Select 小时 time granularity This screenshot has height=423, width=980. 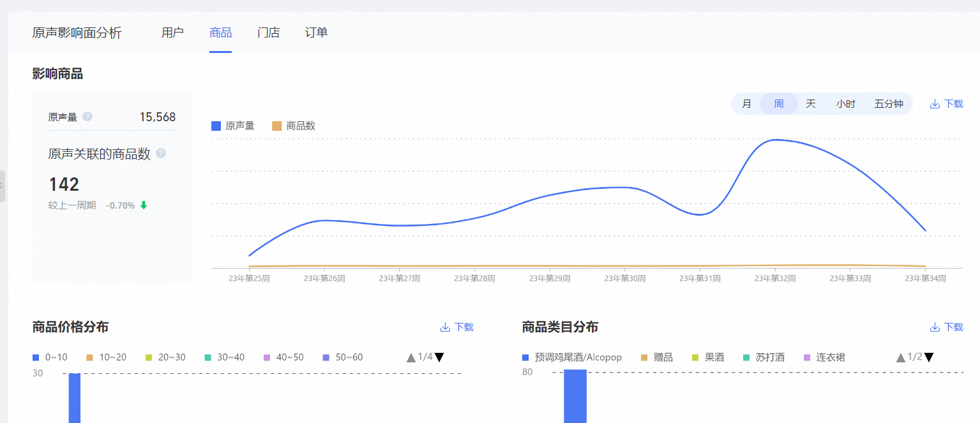846,104
